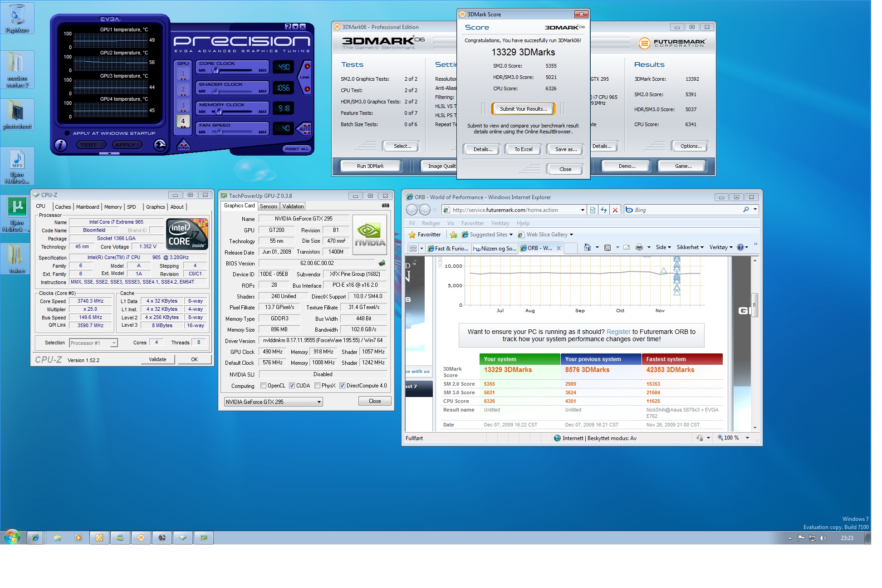The width and height of the screenshot is (882, 588).
Task: Open Side dropdown menu in IE
Action: pos(663,247)
